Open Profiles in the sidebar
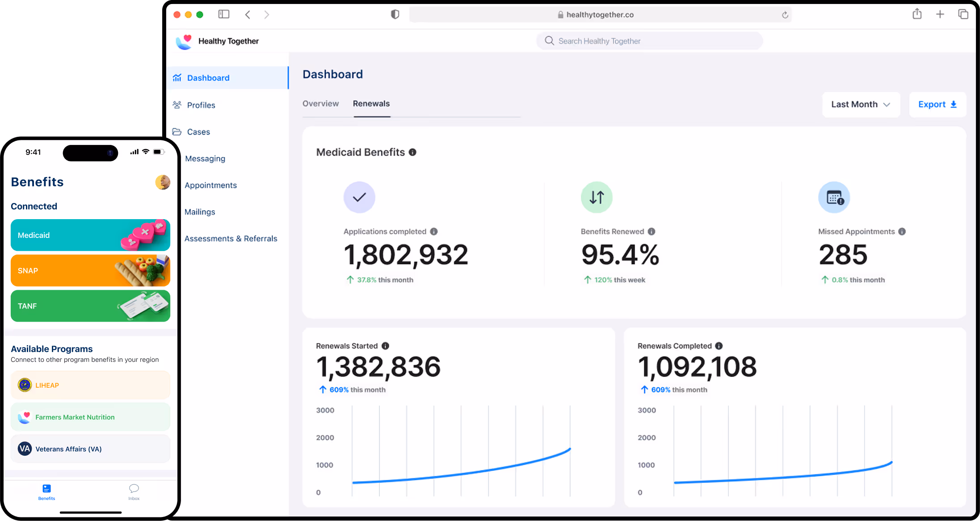 (x=201, y=105)
